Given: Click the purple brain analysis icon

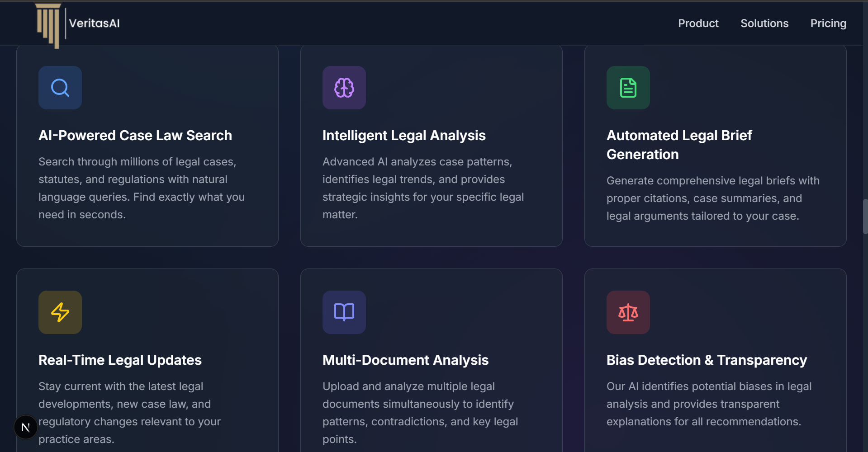Looking at the screenshot, I should pyautogui.click(x=344, y=88).
